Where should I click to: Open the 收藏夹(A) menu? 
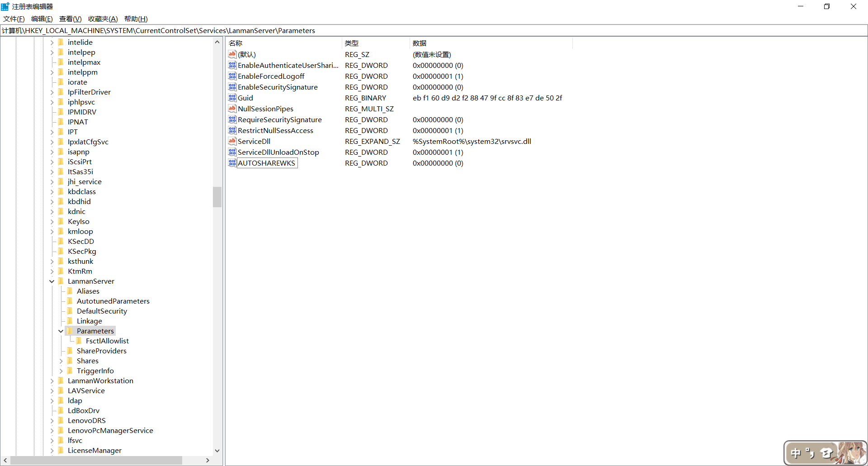(103, 19)
